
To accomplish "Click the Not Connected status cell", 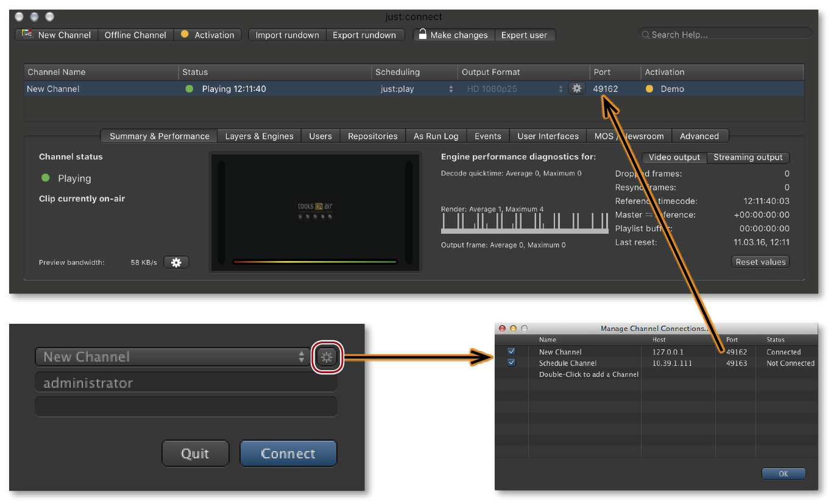I will pos(790,363).
